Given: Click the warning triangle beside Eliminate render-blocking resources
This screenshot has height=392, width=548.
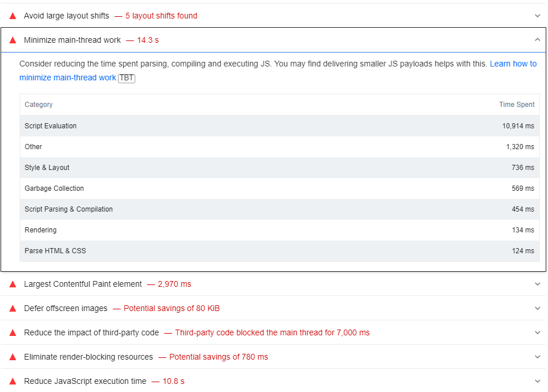Looking at the screenshot, I should pyautogui.click(x=12, y=357).
